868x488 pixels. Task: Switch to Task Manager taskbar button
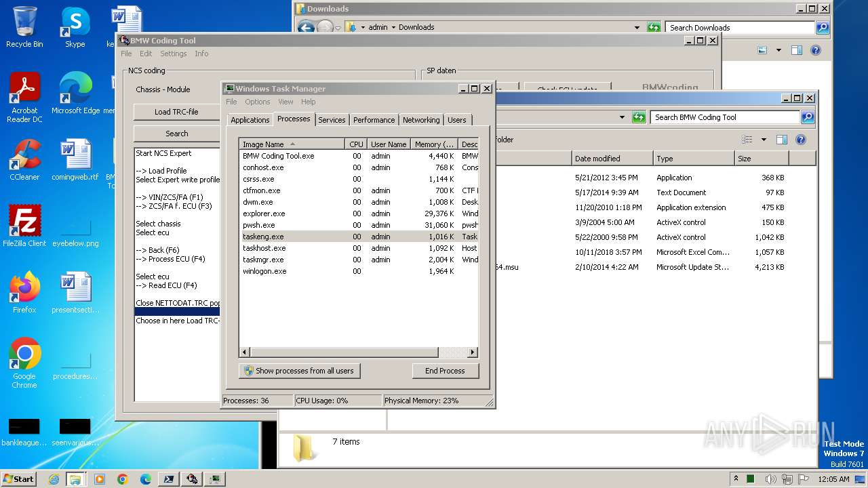[215, 479]
